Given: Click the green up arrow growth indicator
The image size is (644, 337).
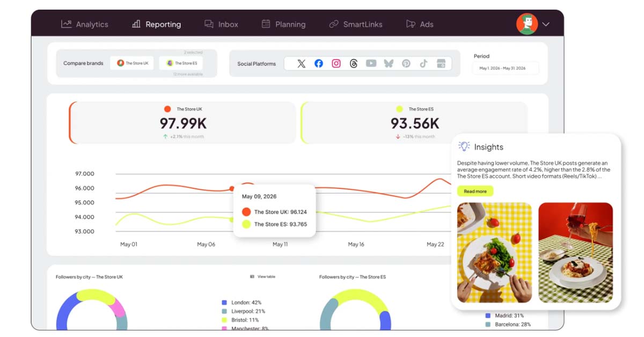Looking at the screenshot, I should click(165, 137).
